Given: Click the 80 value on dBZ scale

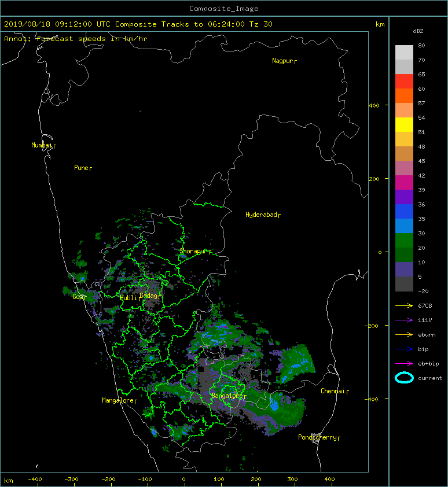Looking at the screenshot, I should click(x=421, y=45).
